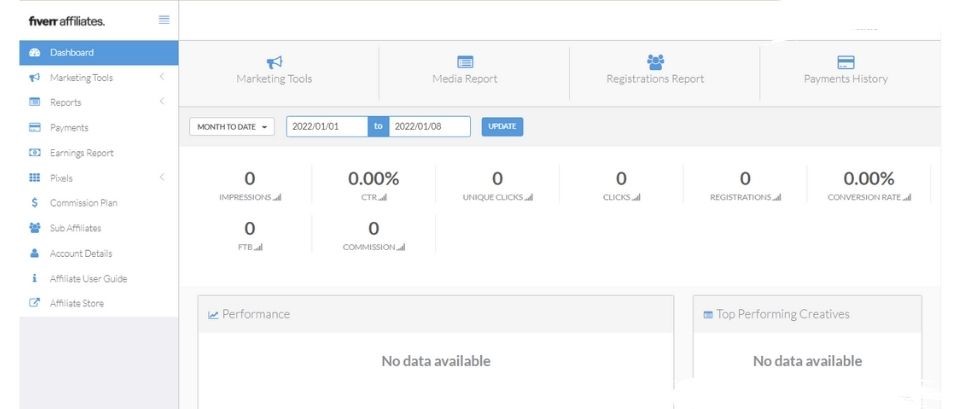Viewport: 959px width, 409px height.
Task: Open the Month To Date dropdown
Action: [x=234, y=127]
